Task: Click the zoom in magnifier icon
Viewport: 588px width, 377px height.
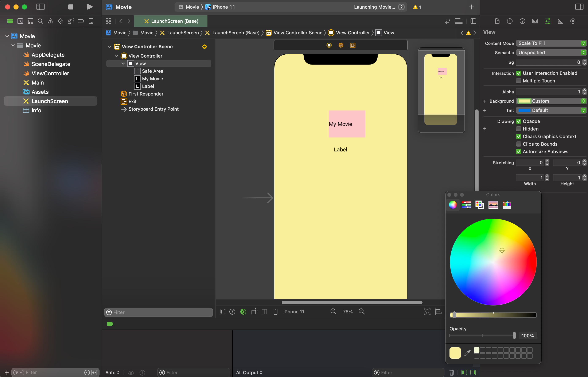Action: point(362,311)
